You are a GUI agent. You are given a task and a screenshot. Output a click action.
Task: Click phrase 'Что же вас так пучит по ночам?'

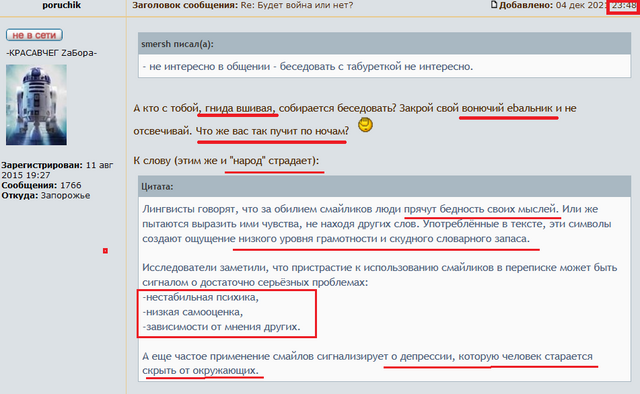[x=272, y=131]
